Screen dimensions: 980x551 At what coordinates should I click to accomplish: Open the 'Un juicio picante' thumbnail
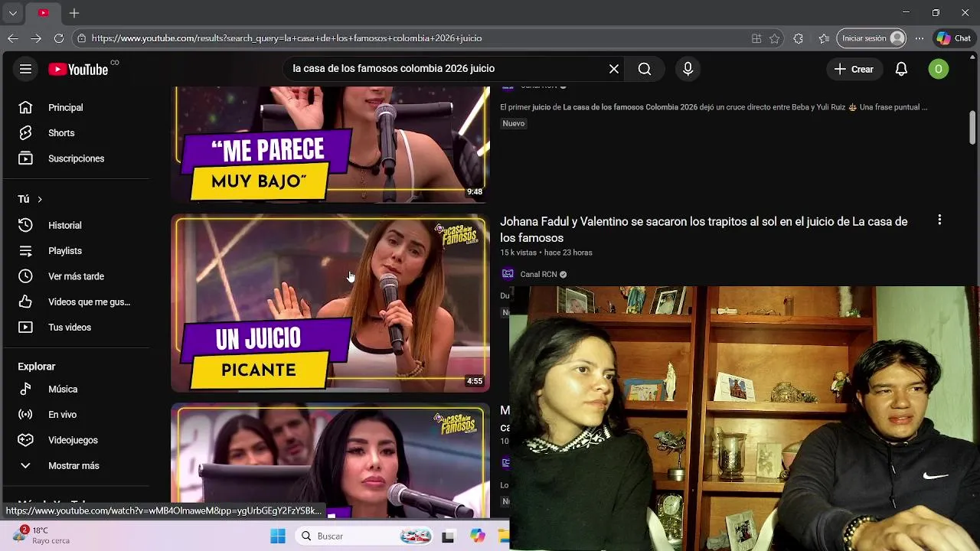click(x=330, y=303)
